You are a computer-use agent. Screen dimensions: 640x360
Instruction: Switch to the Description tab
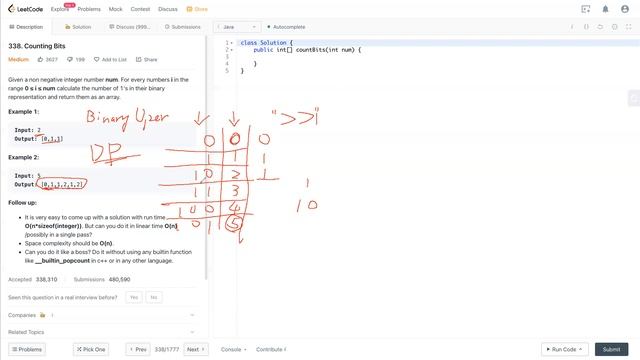click(26, 27)
